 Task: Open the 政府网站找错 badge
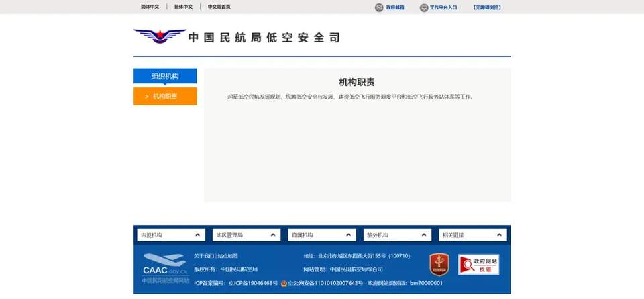point(478,265)
